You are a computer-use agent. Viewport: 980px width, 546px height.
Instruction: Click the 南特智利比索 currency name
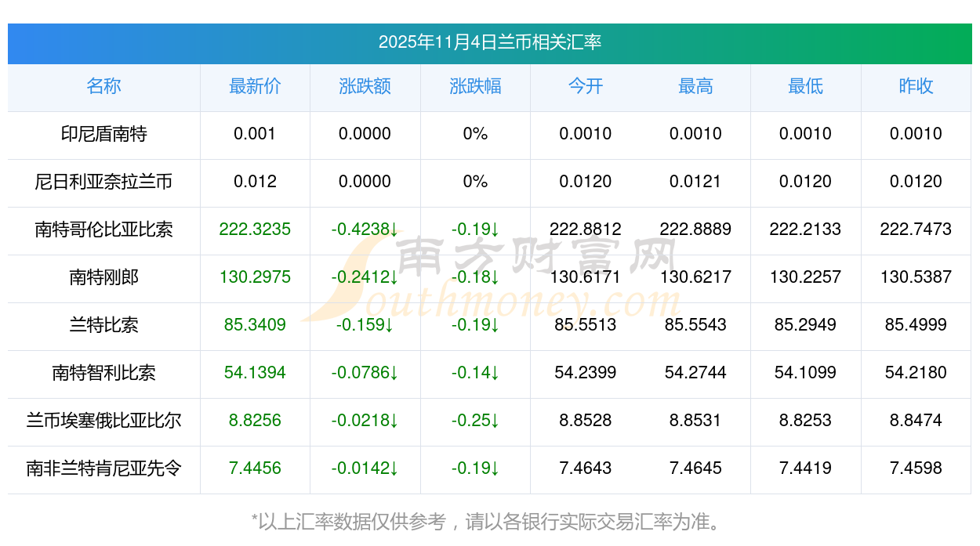[103, 374]
